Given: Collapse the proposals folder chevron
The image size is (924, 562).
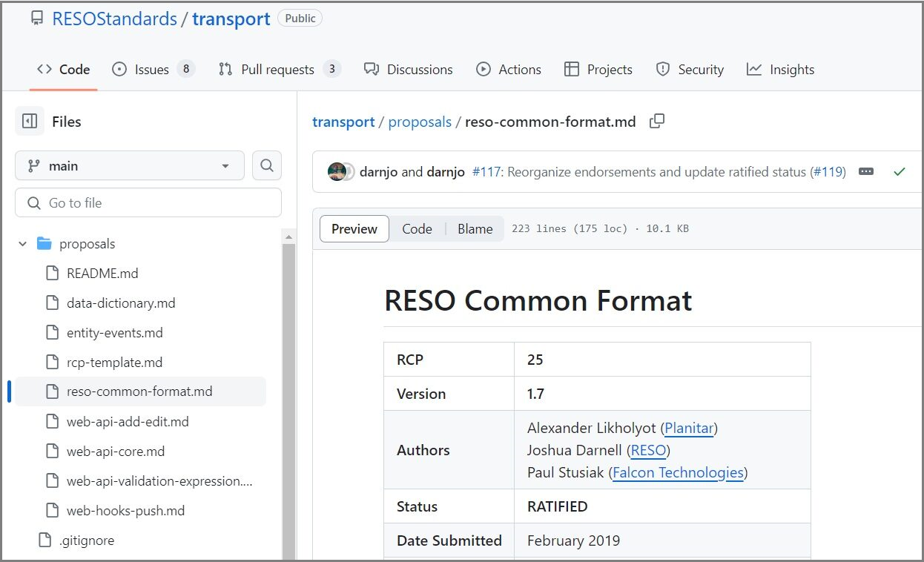Looking at the screenshot, I should [x=23, y=244].
